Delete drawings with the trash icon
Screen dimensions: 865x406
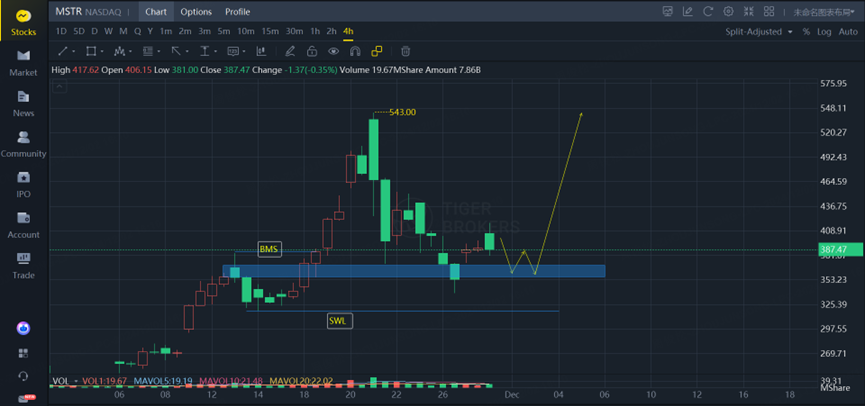[405, 51]
